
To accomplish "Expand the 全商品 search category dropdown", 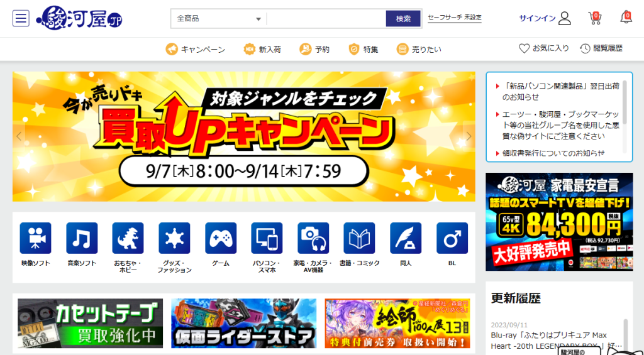I will pyautogui.click(x=218, y=19).
